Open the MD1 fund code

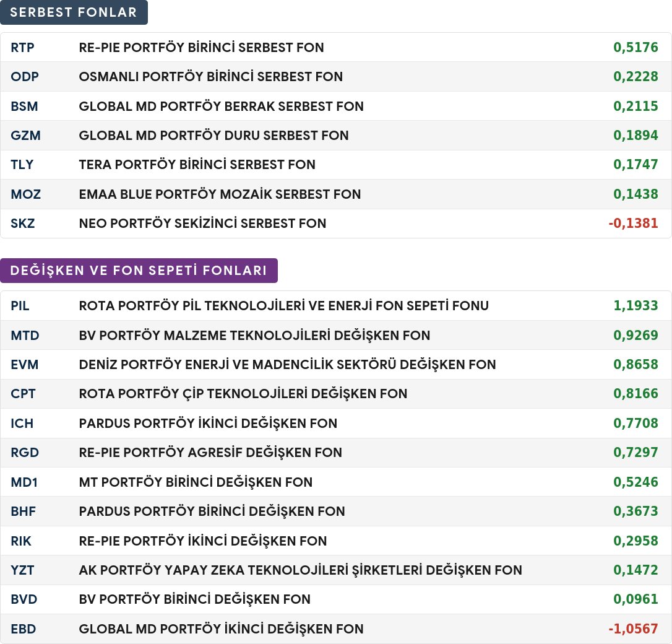(x=24, y=482)
